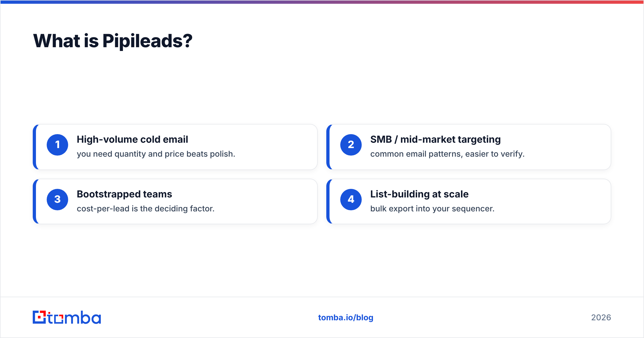Click the 'Bootstrapped teams' card title
644x338 pixels.
(124, 194)
